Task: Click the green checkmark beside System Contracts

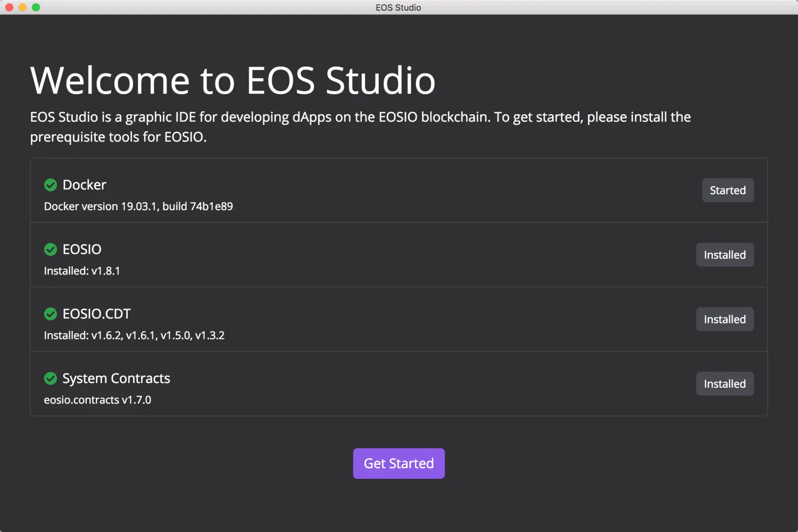Action: pyautogui.click(x=51, y=378)
